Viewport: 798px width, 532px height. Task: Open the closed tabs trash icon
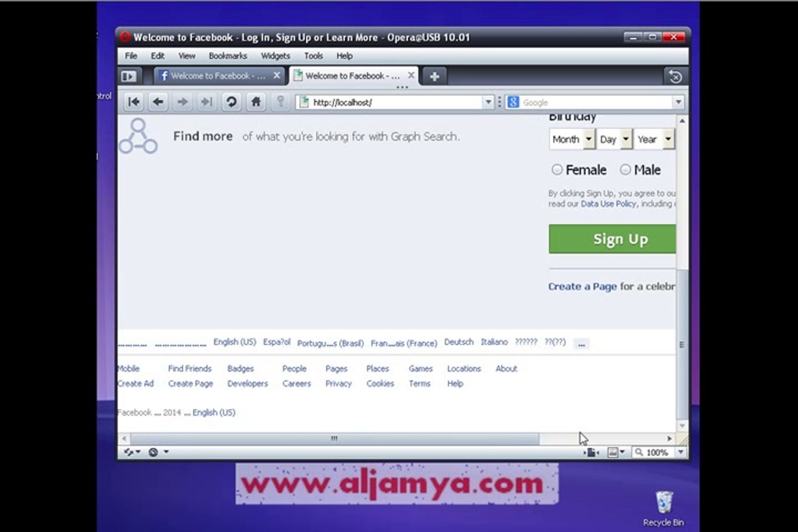click(674, 76)
